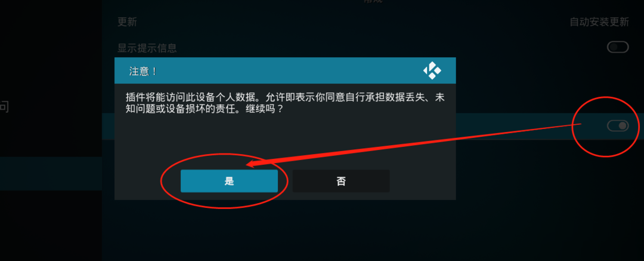Click the dimmed settings area below the dialog

(x=373, y=231)
